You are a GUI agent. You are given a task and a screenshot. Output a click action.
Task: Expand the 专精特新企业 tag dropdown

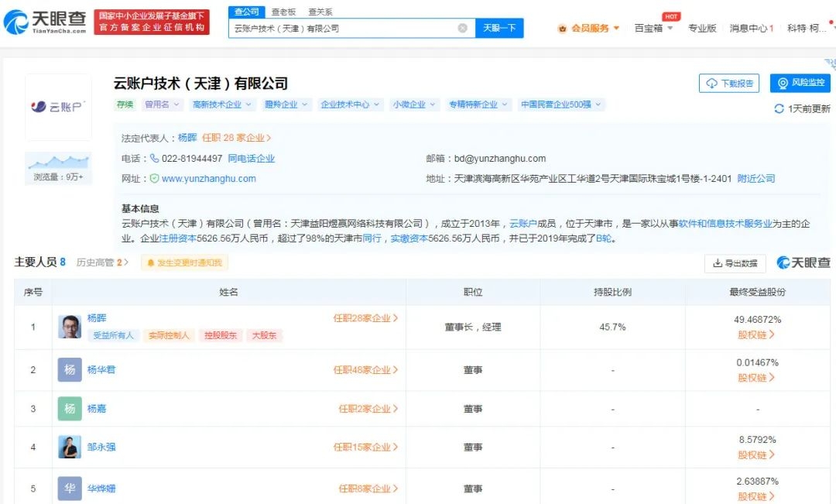coord(479,105)
